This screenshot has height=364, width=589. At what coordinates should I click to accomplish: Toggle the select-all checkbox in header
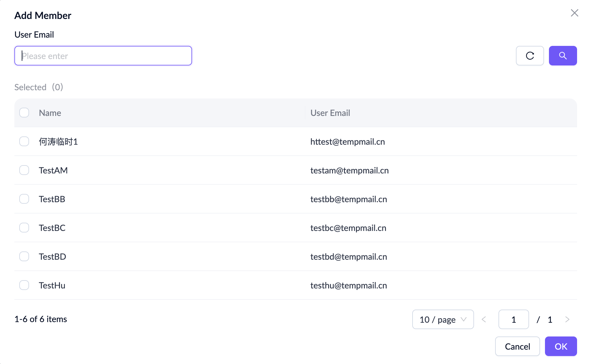(24, 113)
